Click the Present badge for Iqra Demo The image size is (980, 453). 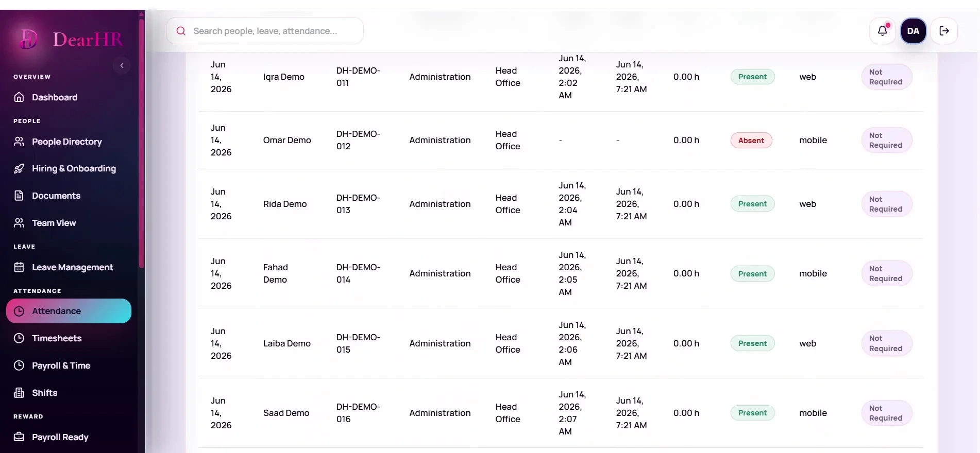coord(752,77)
